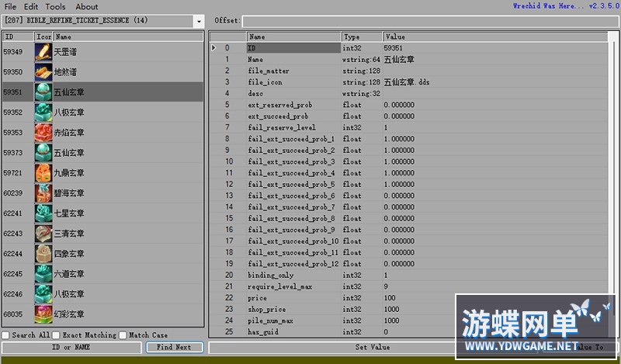
Task: Click the icon of item 59373 五仙玄章
Action: (43, 153)
